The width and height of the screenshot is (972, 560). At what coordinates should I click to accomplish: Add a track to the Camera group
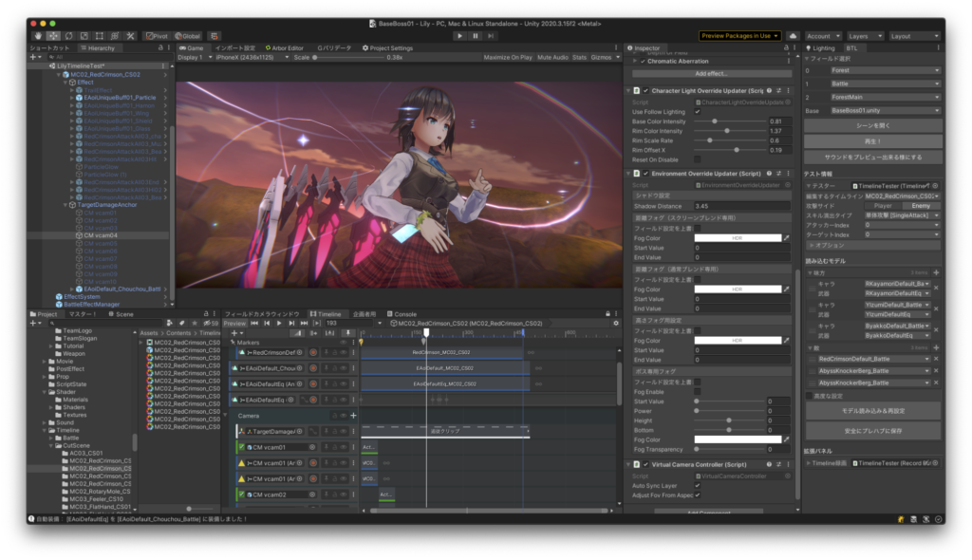click(x=353, y=416)
